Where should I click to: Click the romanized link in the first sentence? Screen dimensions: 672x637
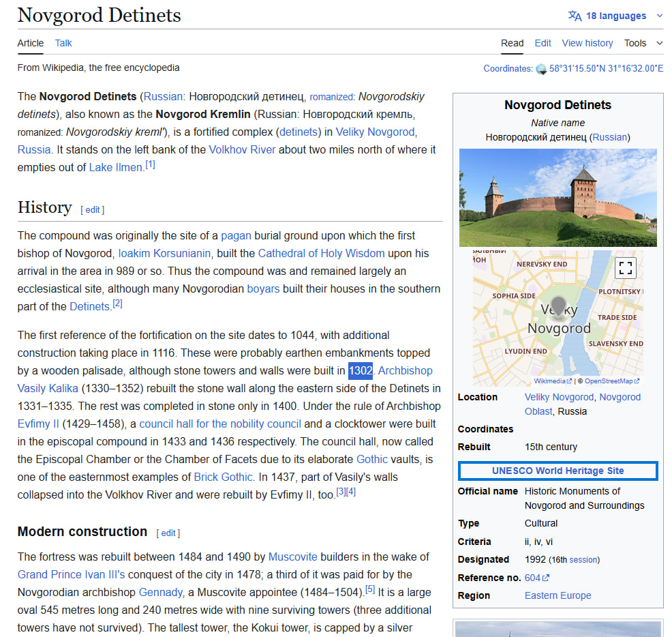pyautogui.click(x=331, y=97)
